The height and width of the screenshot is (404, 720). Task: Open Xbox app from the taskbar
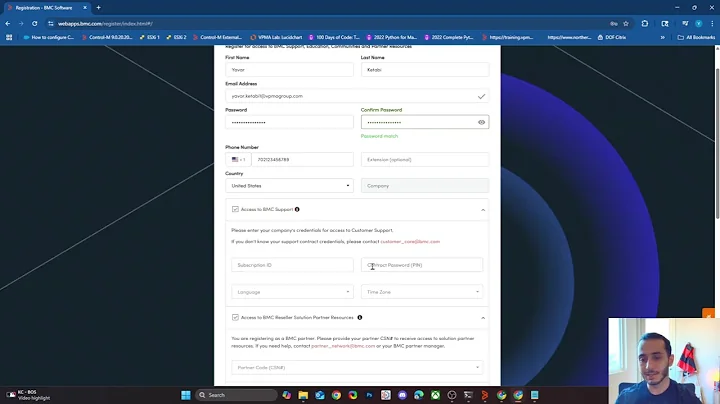coord(435,395)
